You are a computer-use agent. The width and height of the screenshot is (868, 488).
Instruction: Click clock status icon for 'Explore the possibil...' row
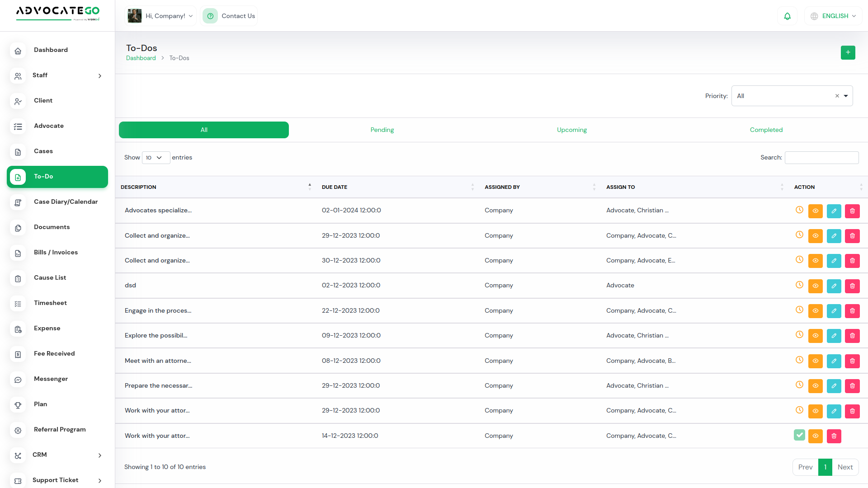[799, 335]
